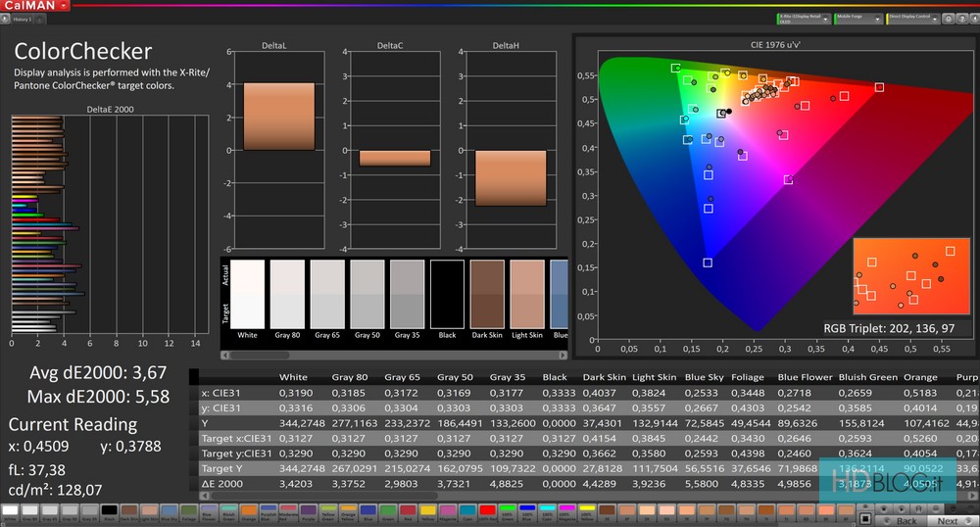Select the Black swatch in bottom strip
Screen dimensions: 980x527
point(110,510)
